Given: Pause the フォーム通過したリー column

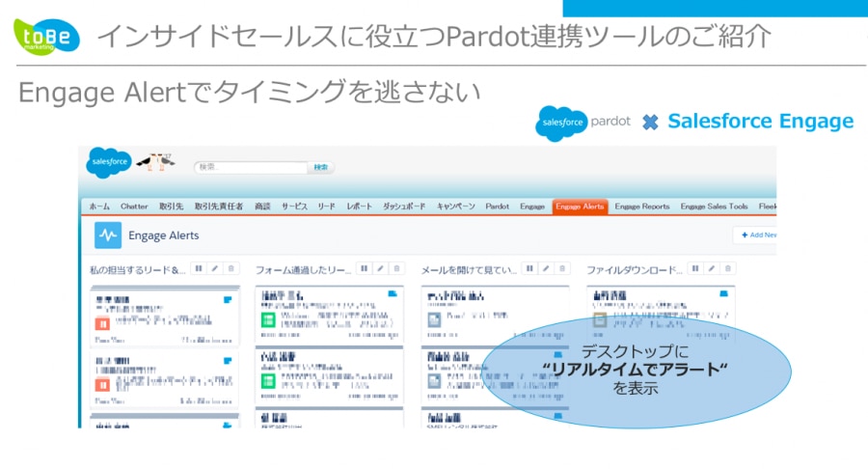Looking at the screenshot, I should coord(364,269).
